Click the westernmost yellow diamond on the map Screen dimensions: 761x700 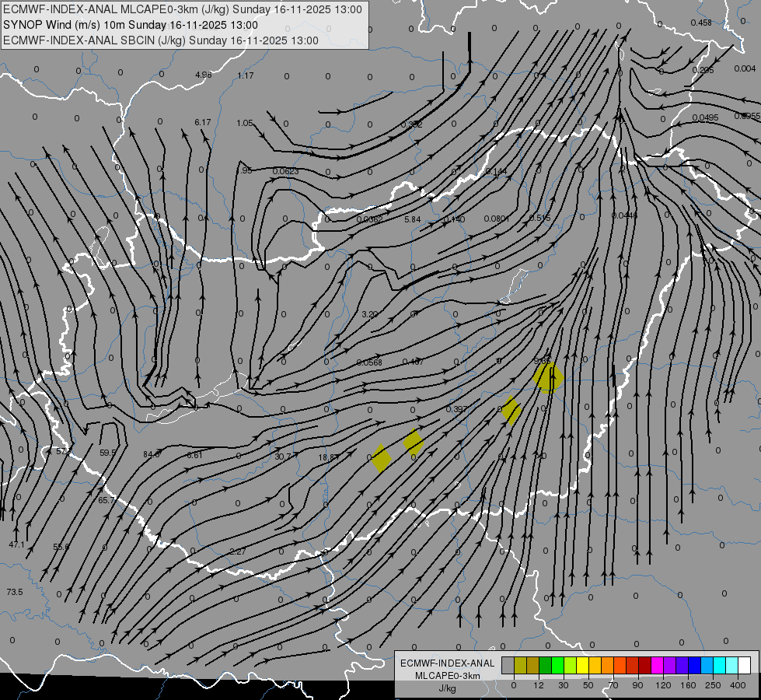[381, 457]
